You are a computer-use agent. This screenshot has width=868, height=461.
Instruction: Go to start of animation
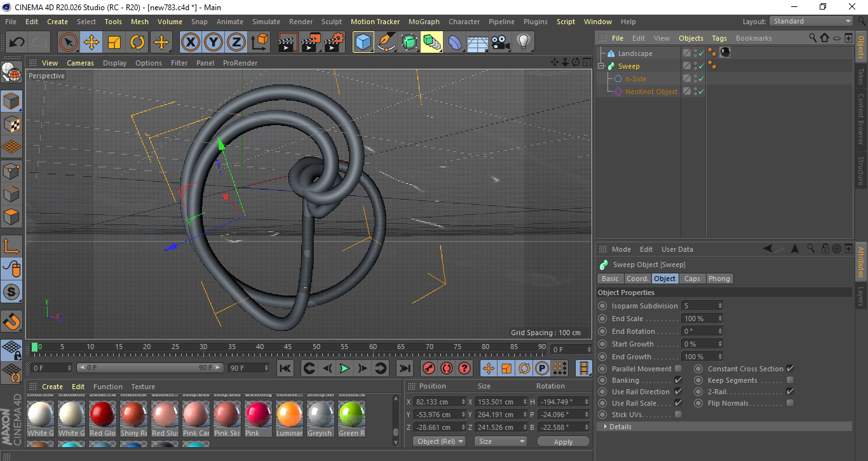[x=285, y=368]
